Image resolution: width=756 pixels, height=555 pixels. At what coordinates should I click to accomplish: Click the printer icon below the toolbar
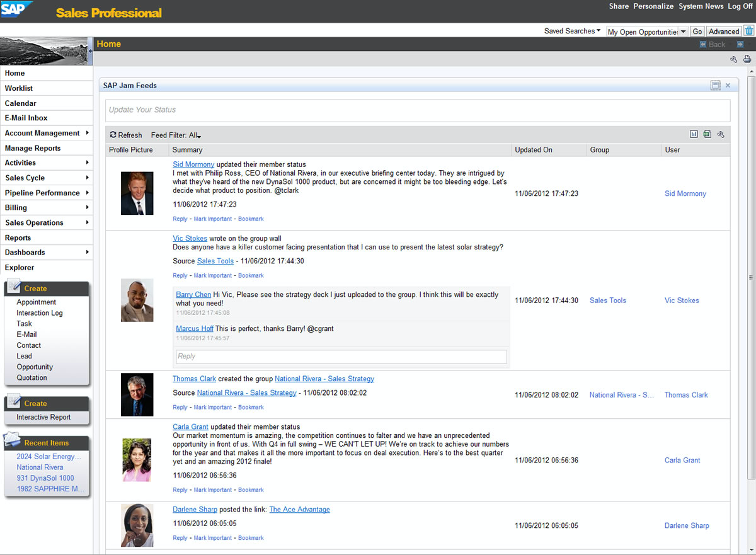click(x=747, y=59)
